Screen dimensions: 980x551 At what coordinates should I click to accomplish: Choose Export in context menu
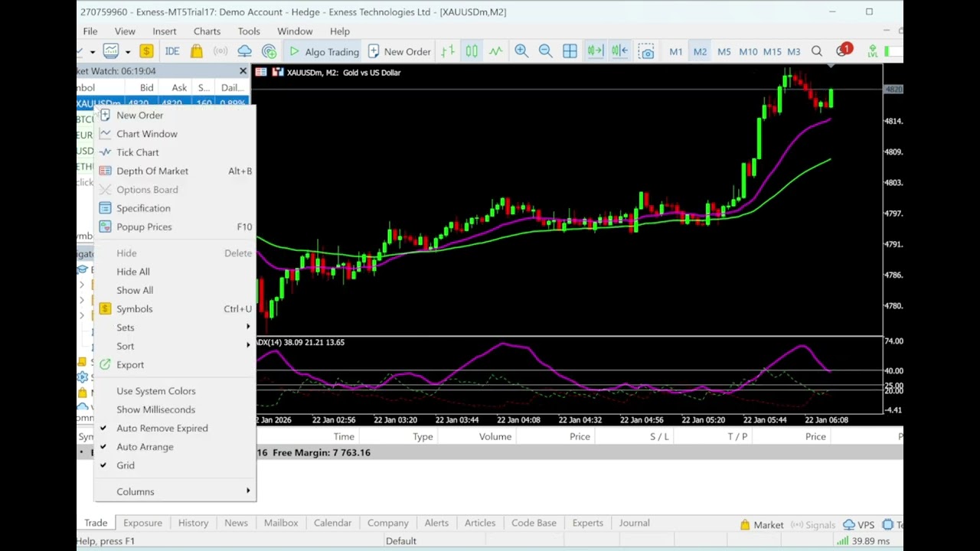pyautogui.click(x=175, y=364)
